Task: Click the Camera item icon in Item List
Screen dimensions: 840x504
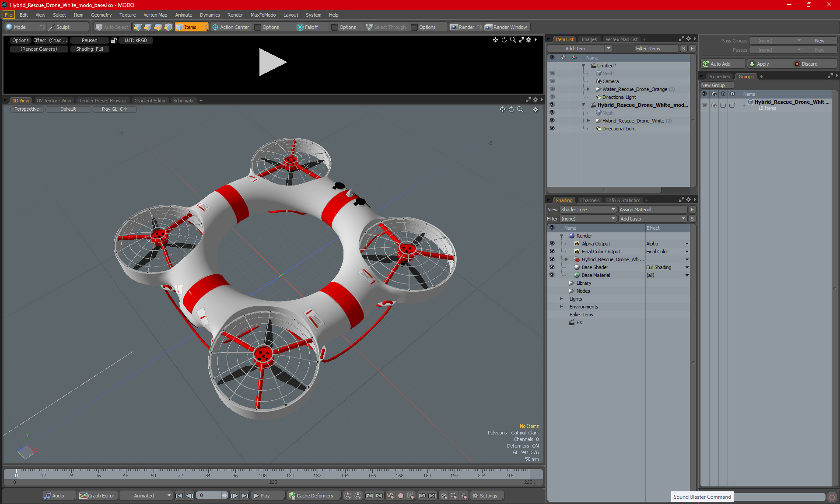Action: [x=598, y=81]
